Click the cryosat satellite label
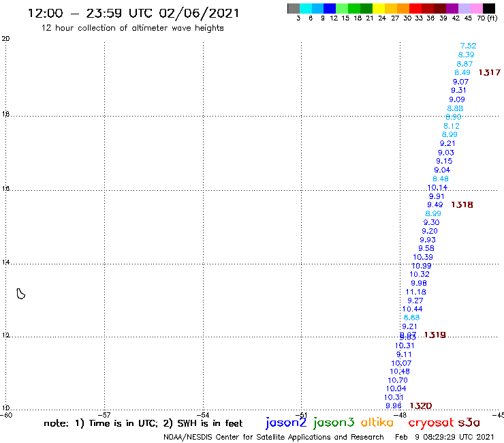 (430, 423)
